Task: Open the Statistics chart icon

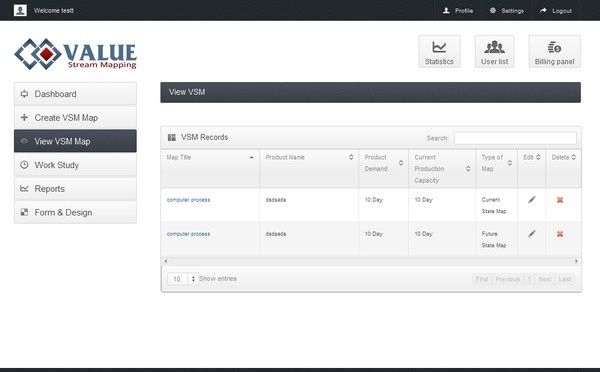Action: point(439,47)
